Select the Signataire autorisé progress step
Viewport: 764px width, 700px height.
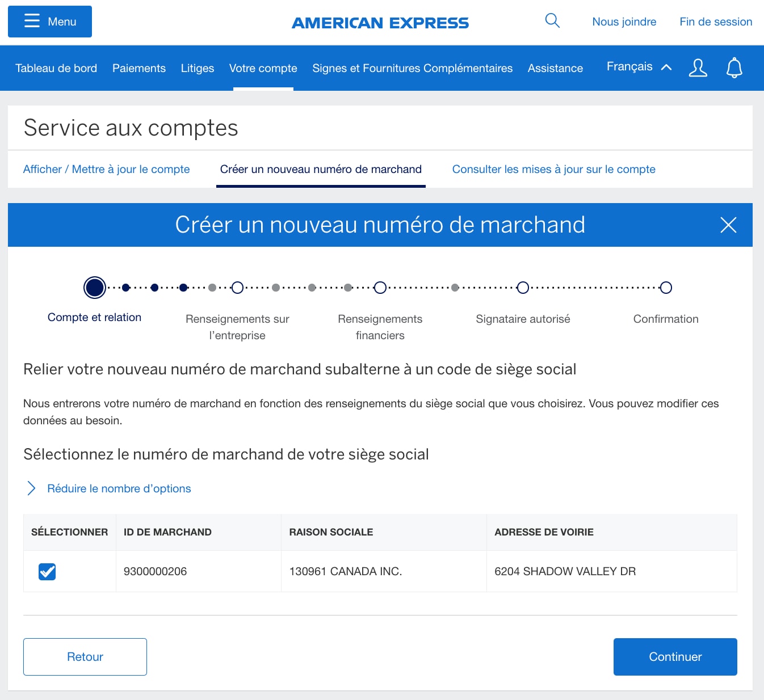[522, 288]
